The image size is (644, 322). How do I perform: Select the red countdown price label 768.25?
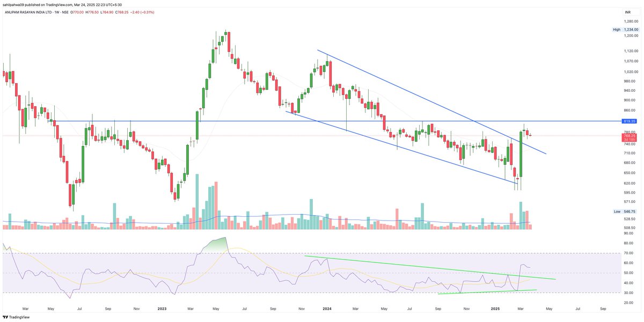[629, 137]
